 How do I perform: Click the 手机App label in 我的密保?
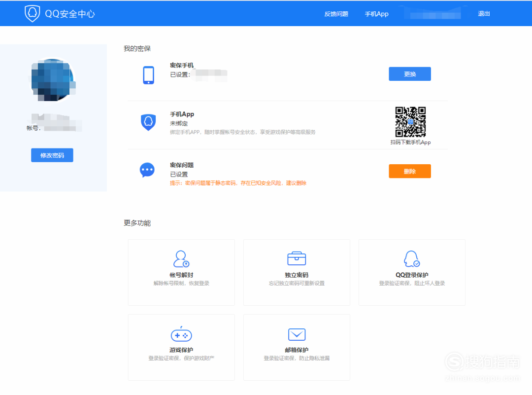[182, 114]
